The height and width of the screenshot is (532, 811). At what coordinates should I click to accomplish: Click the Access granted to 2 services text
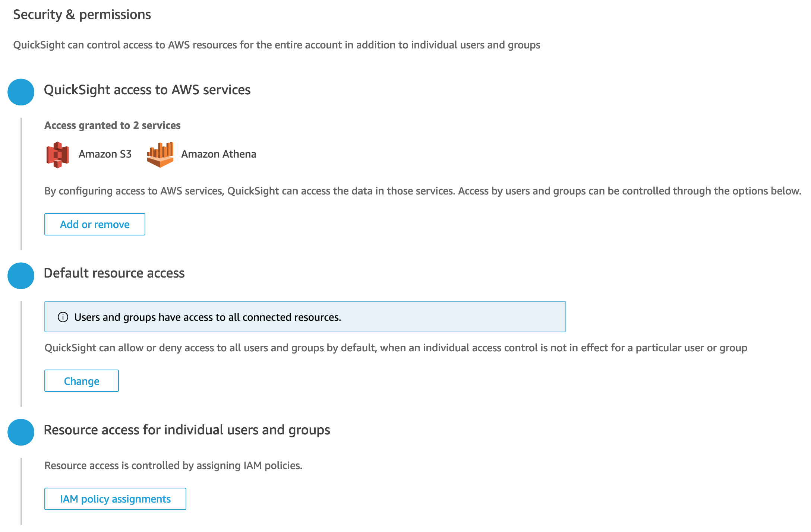click(113, 125)
